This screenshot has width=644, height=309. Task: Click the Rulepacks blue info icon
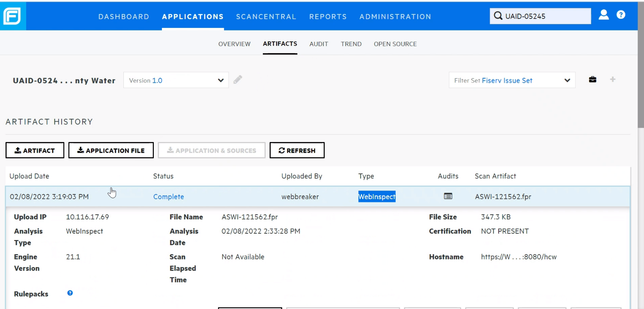pos(70,293)
